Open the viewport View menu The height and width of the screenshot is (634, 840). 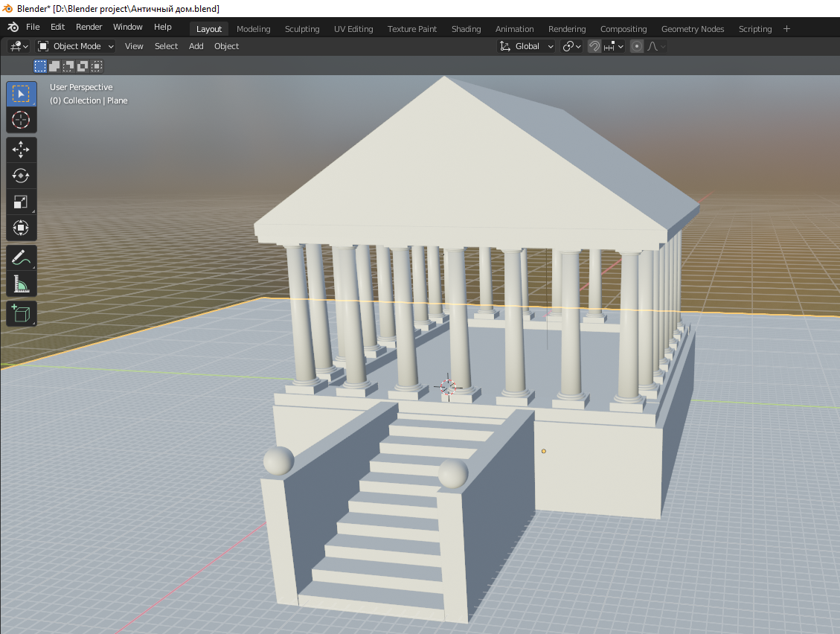coord(134,46)
